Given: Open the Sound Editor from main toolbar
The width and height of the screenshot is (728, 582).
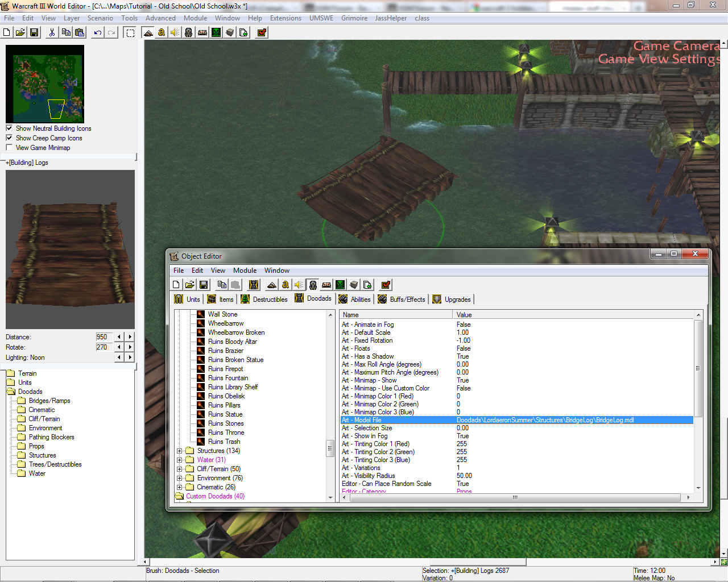Looking at the screenshot, I should click(175, 32).
